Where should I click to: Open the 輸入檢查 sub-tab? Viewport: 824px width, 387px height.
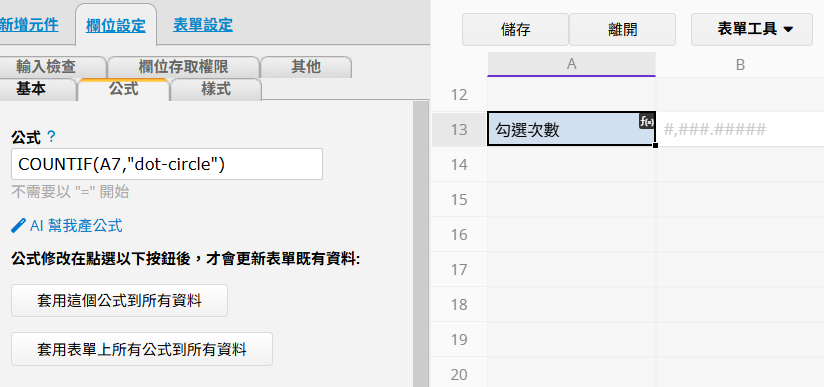(x=46, y=67)
